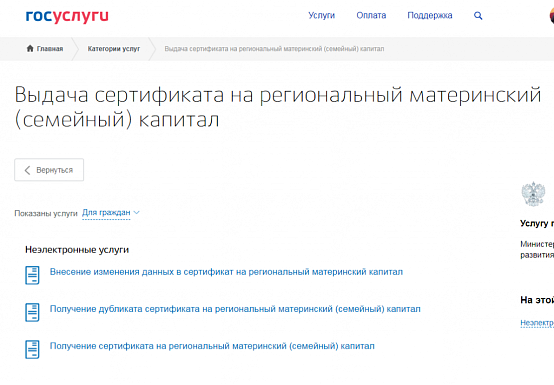Open the Услуги menu
This screenshot has height=385, width=554.
point(322,16)
